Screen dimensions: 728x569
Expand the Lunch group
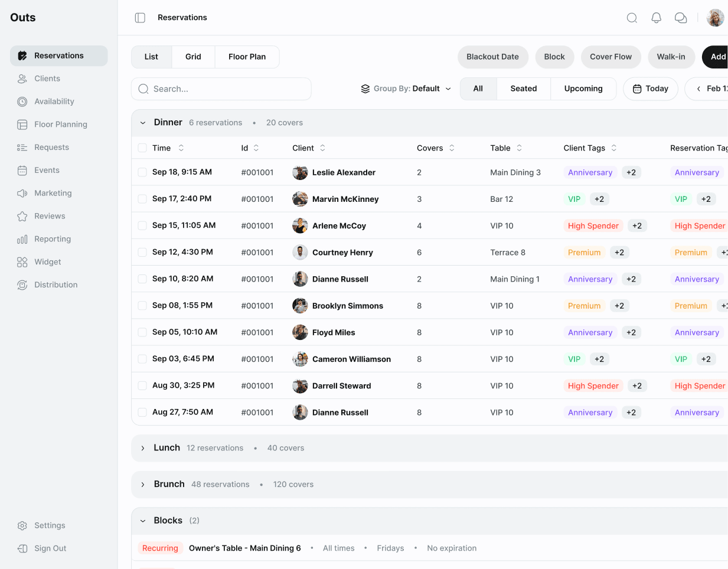click(143, 448)
